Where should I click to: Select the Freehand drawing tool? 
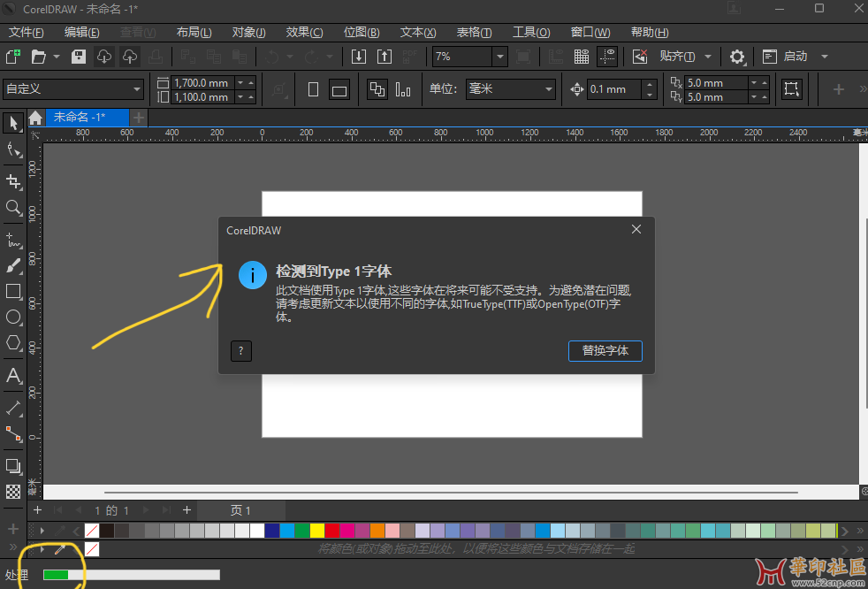tap(13, 240)
